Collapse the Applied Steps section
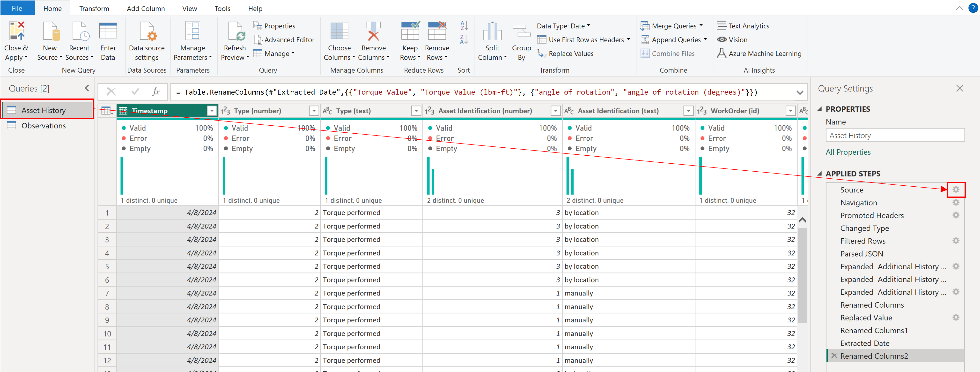Image resolution: width=980 pixels, height=372 pixels. pyautogui.click(x=820, y=174)
